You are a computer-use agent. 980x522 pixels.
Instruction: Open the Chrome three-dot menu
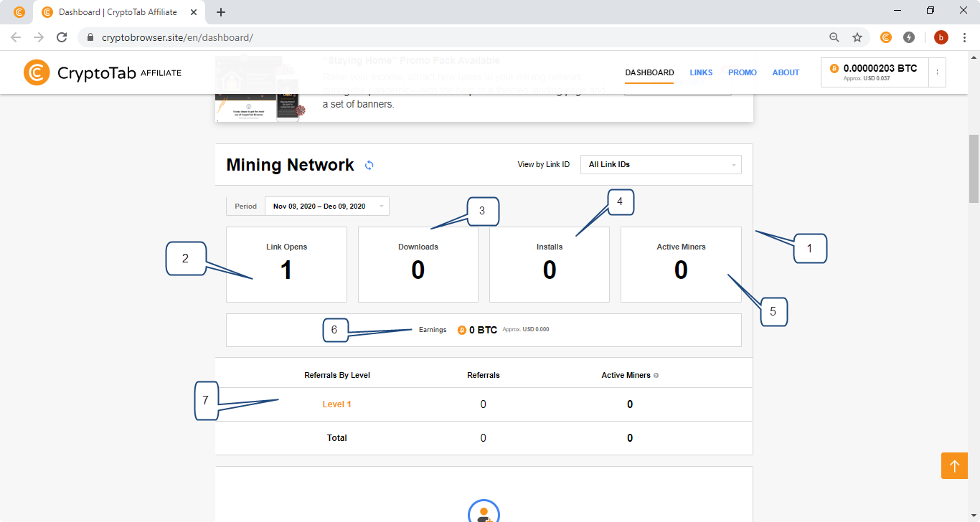click(964, 37)
